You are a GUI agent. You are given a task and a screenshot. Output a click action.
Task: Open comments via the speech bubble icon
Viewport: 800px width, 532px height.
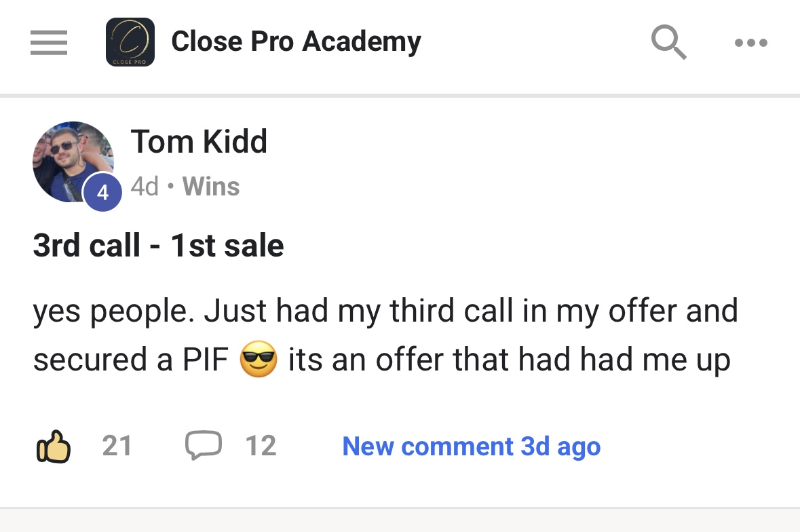(203, 446)
